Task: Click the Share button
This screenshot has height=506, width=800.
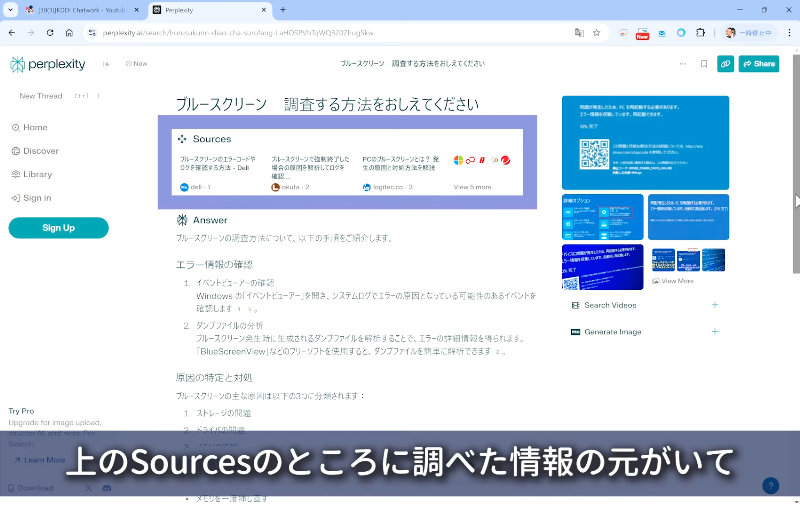Action: (759, 64)
